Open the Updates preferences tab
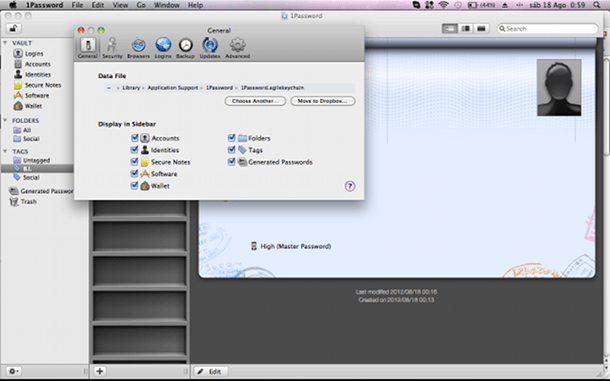610x381 pixels. (210, 48)
